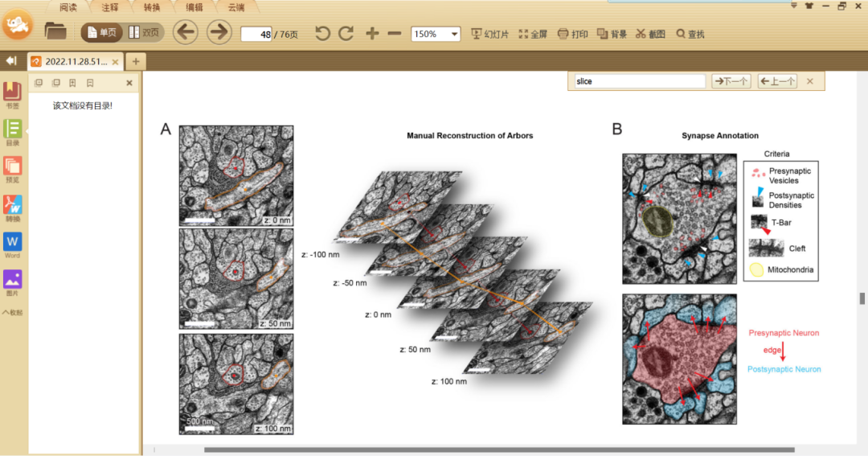The height and width of the screenshot is (456, 868).
Task: Click the orange elephant app logo
Action: 17,25
